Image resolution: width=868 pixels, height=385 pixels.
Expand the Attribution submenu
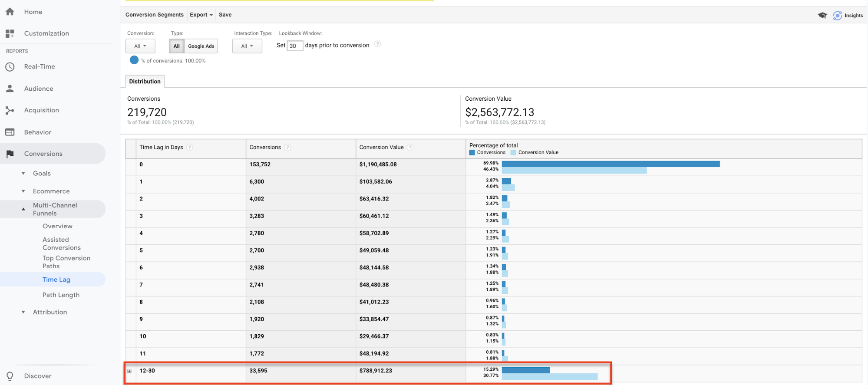click(x=23, y=312)
